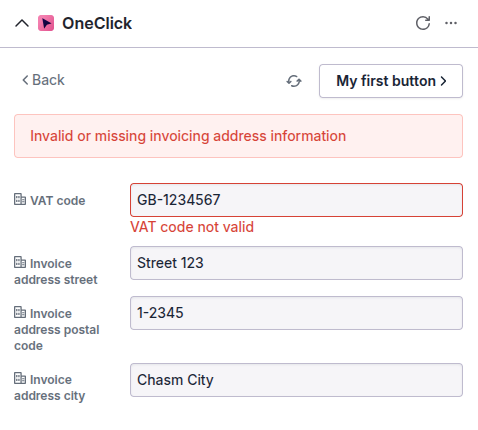Click the building icon beside Invoice address postal code
478x430 pixels.
coord(20,312)
